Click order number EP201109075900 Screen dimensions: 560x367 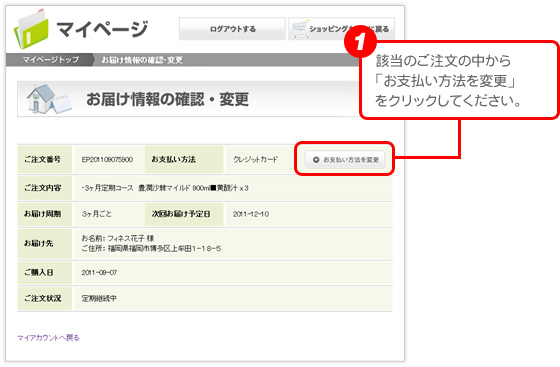107,160
